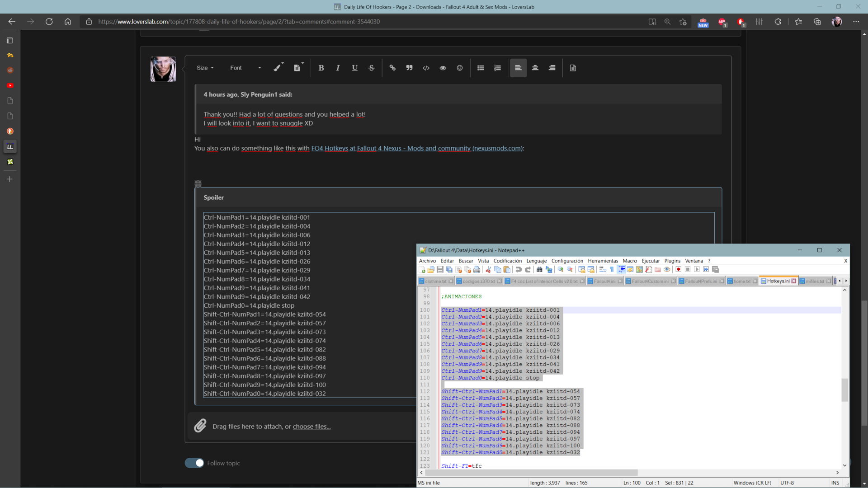Open the FO4 Hotkeys Nexus link
868x488 pixels.
coord(417,148)
